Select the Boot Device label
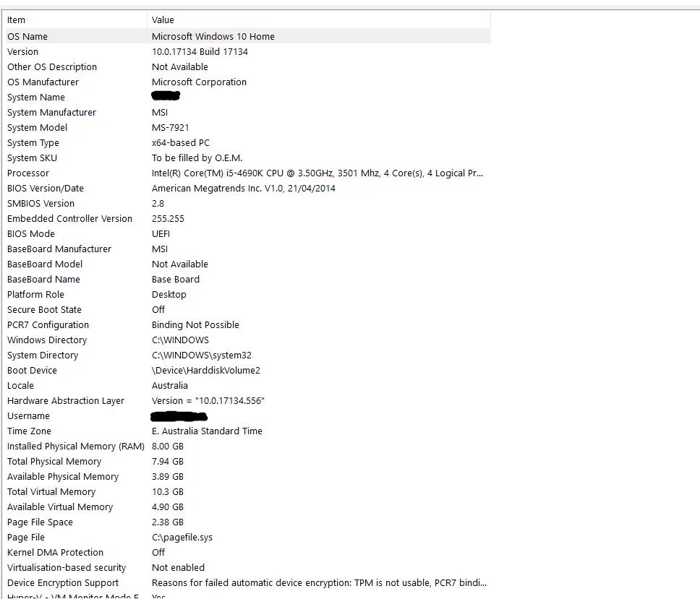The image size is (700, 599). point(32,370)
